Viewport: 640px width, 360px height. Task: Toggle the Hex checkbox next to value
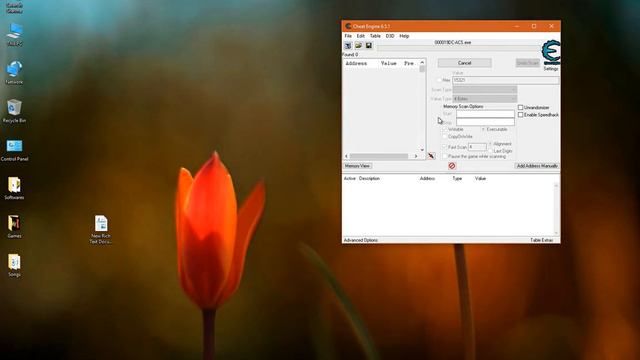[x=440, y=80]
